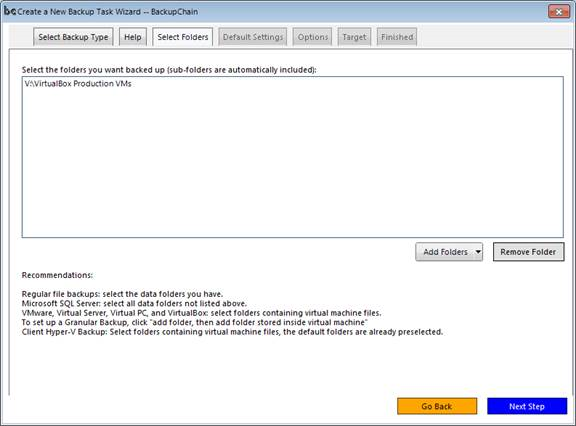Click the 'Select the folders you want backed up' label
576x426 pixels.
pos(169,70)
